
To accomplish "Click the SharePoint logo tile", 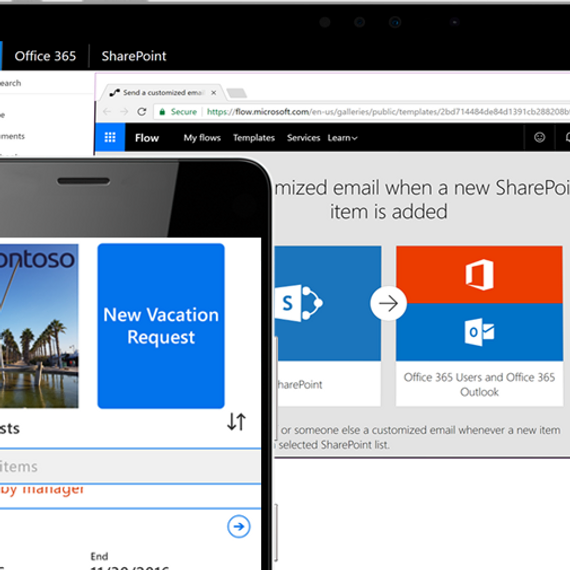I will (x=328, y=303).
